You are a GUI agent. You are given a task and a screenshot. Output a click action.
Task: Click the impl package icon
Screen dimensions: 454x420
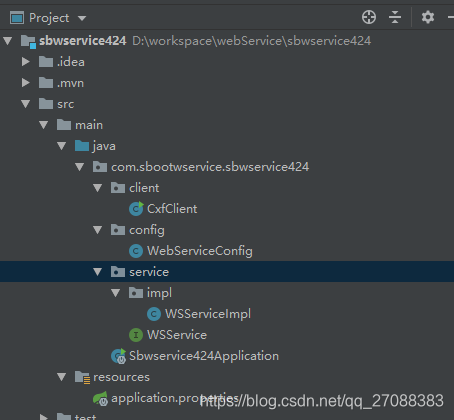click(136, 293)
